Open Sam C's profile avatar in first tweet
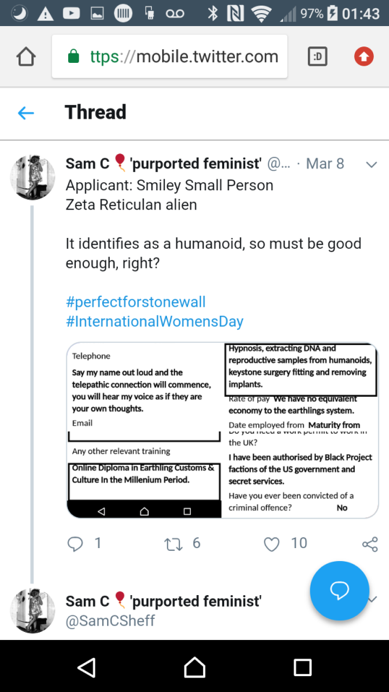 [33, 177]
